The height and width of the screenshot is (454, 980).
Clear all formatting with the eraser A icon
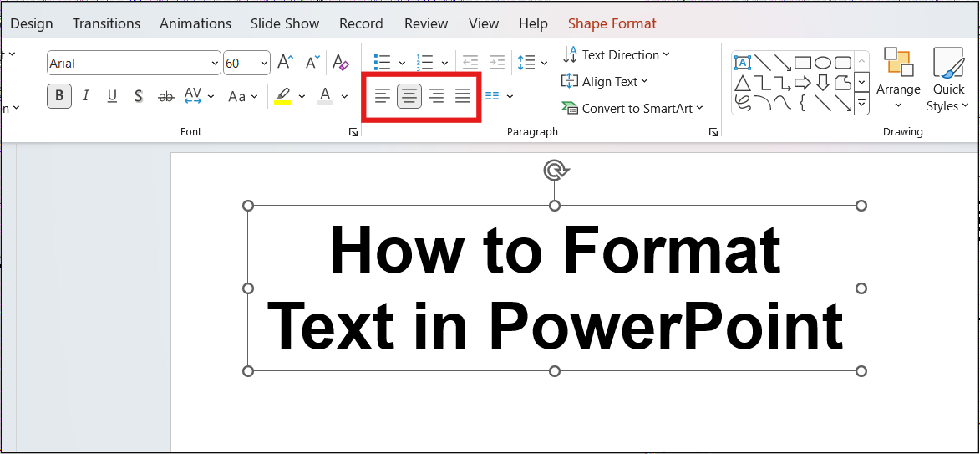pos(341,62)
